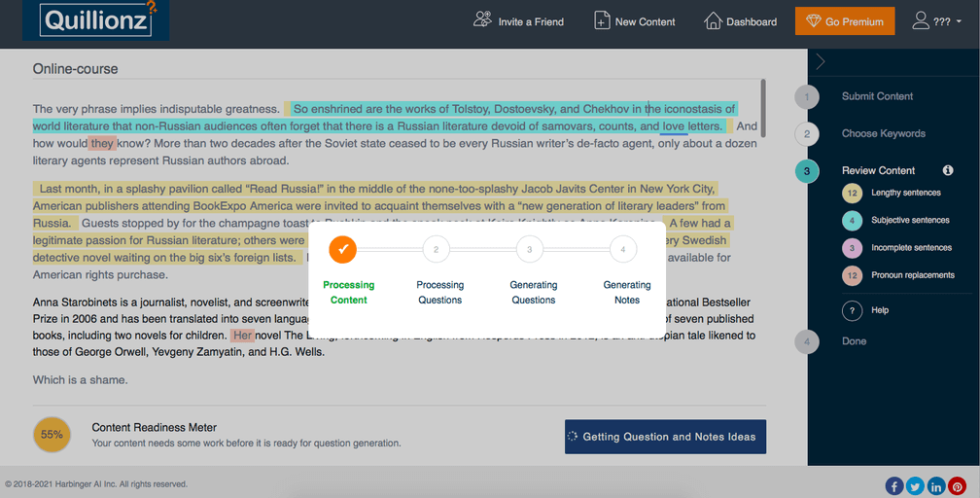Go to Choose Keywords step

883,133
